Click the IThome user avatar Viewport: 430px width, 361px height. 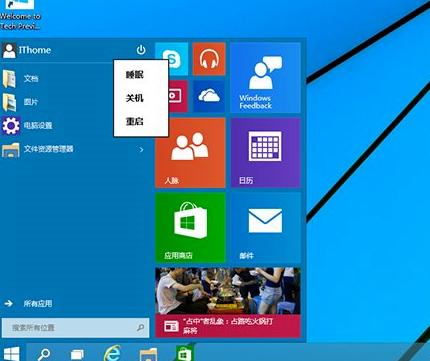(9, 50)
